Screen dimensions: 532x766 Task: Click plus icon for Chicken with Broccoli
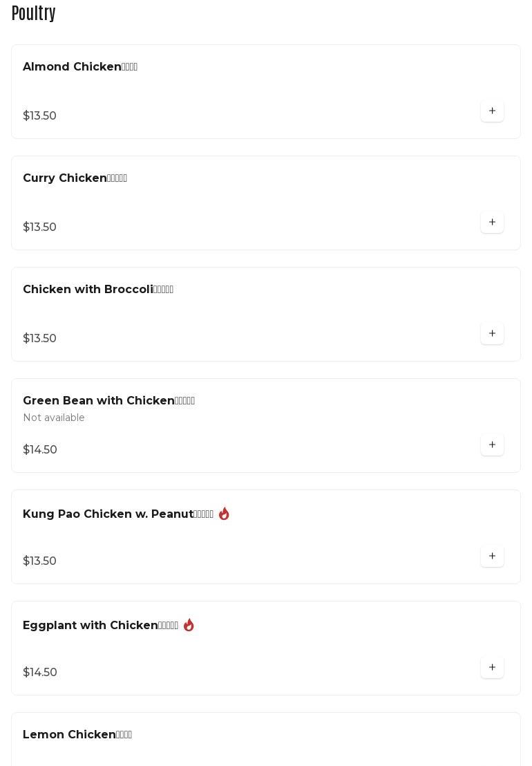(492, 333)
